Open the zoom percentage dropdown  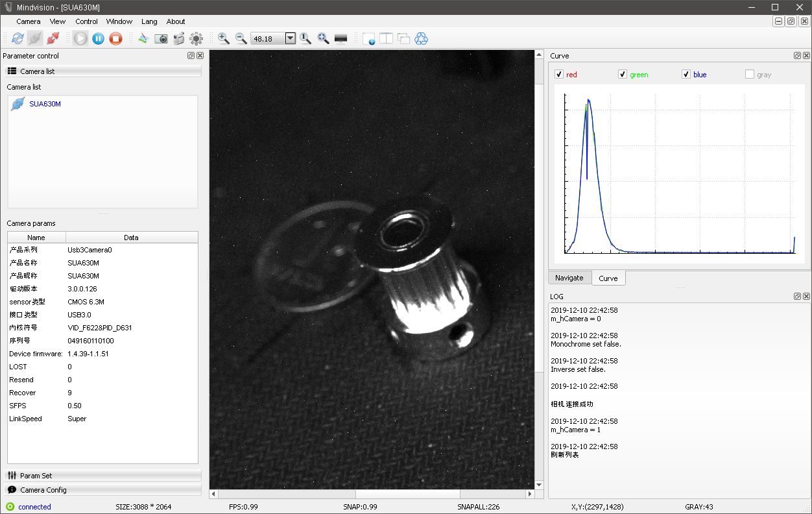(291, 39)
